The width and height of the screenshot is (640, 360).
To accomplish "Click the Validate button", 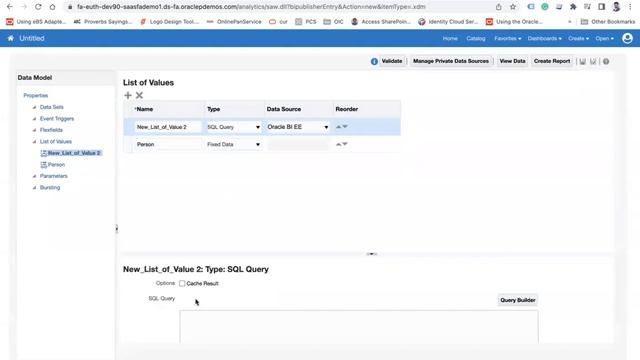I will 392,61.
